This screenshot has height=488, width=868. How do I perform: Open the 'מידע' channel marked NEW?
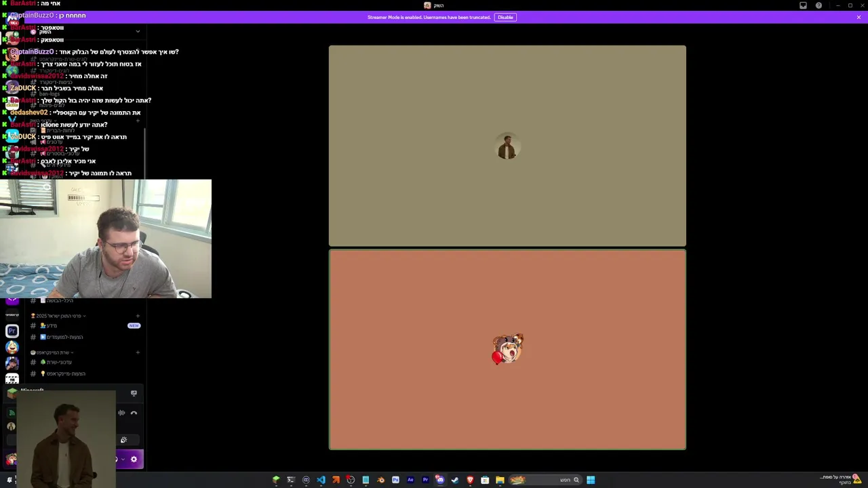coord(85,325)
